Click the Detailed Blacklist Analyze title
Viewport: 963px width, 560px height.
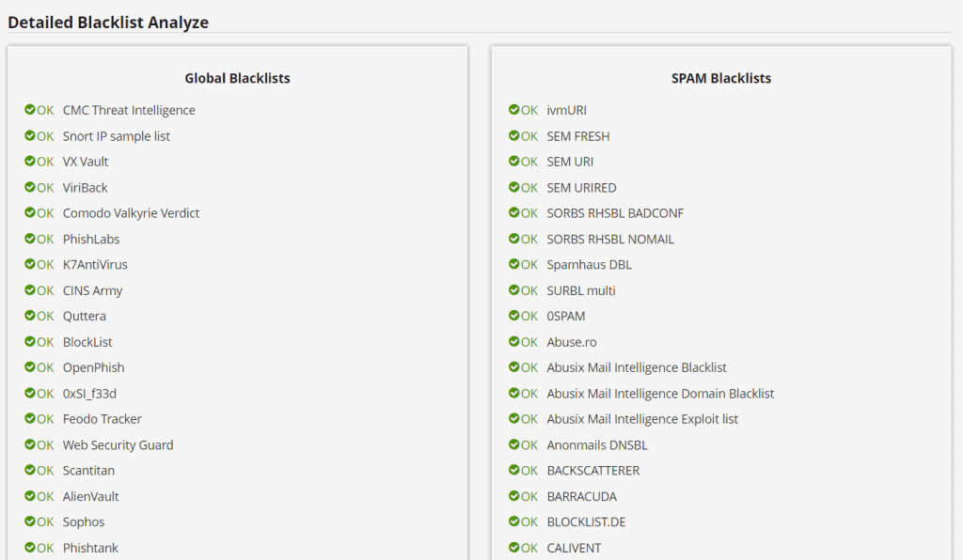coord(108,23)
